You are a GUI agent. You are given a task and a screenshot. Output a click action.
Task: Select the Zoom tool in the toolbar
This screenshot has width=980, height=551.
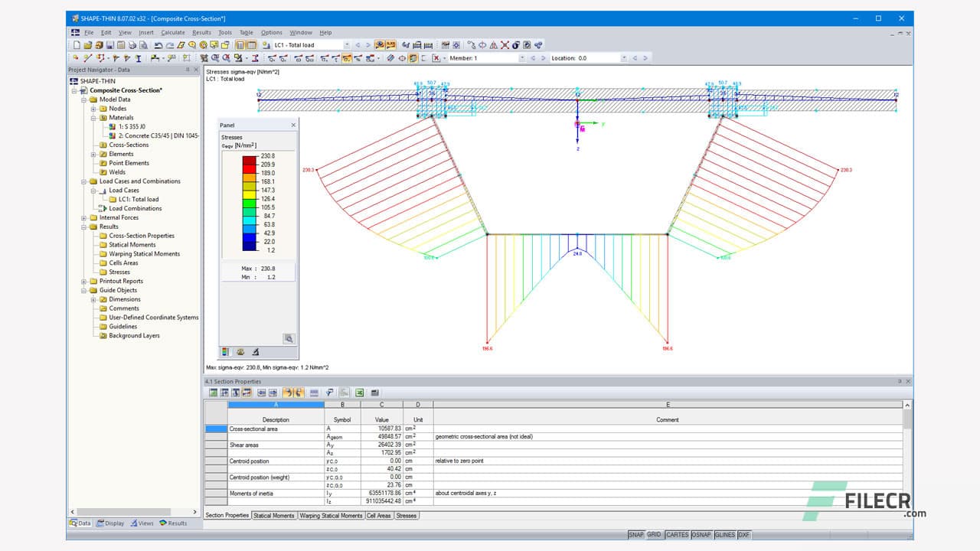(x=191, y=45)
